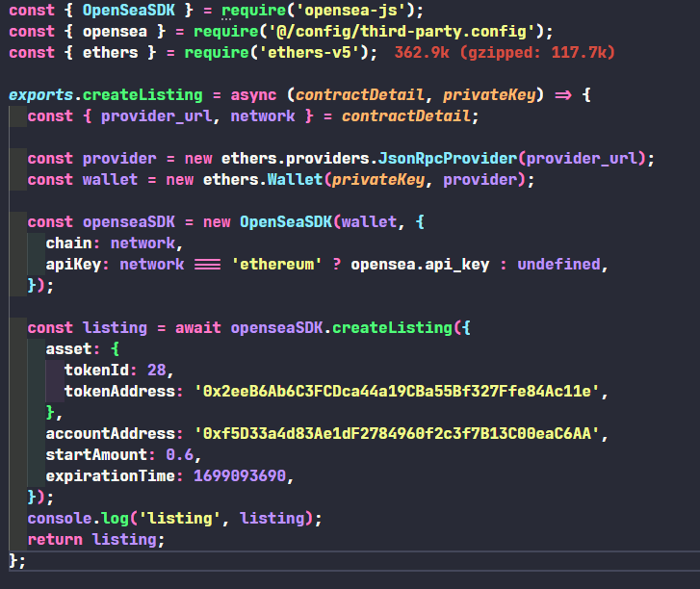Screen dimensions: 700x589
Task: Click the openseaSDK variable declaration
Action: tap(129, 222)
